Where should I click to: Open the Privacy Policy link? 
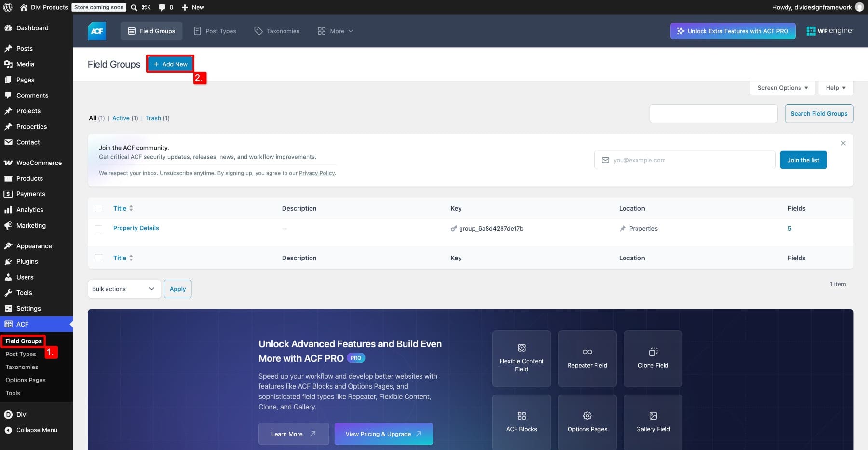pyautogui.click(x=317, y=173)
